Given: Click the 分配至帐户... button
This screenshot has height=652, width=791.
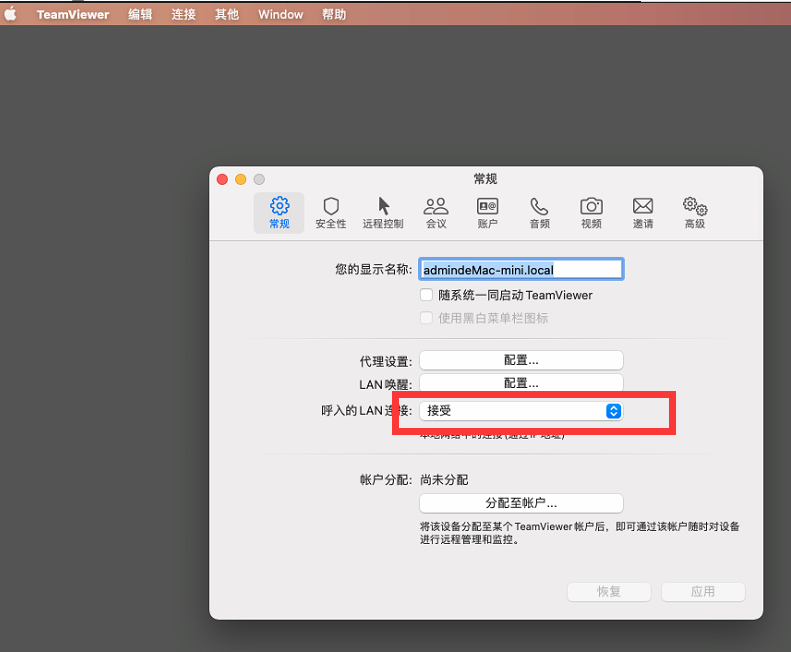Looking at the screenshot, I should coord(521,503).
